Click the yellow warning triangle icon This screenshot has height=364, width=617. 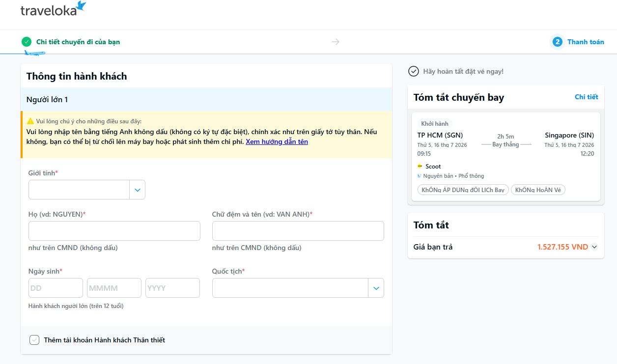click(x=30, y=121)
